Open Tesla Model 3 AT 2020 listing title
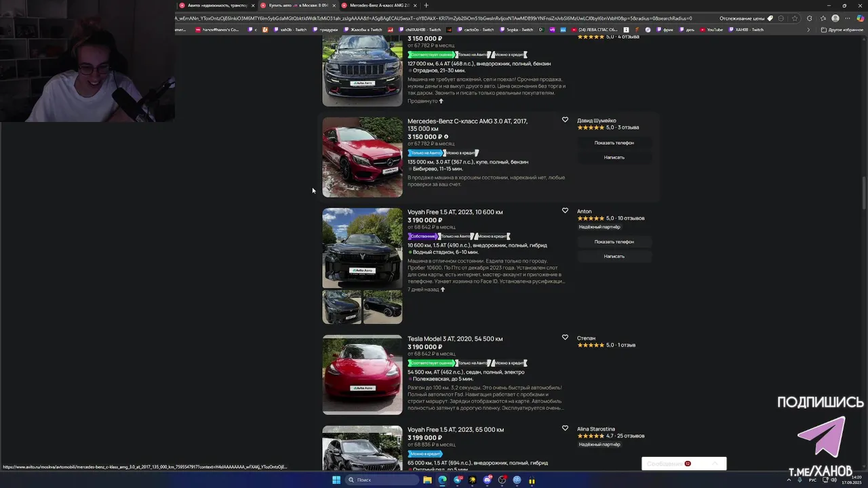This screenshot has width=868, height=488. (455, 339)
